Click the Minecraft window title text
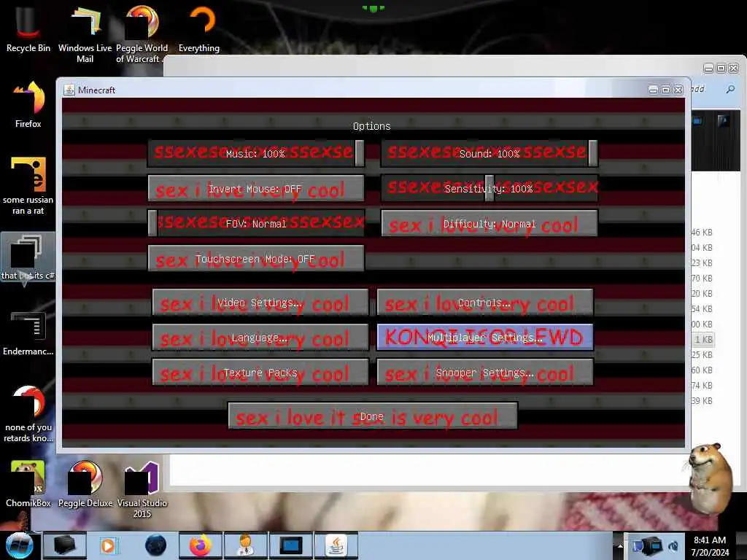The width and height of the screenshot is (747, 560). click(97, 90)
